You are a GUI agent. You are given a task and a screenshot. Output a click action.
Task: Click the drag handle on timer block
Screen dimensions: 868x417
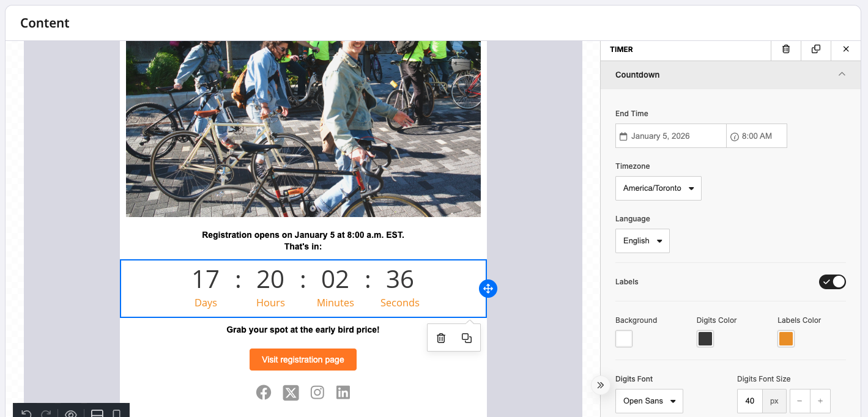(x=488, y=289)
